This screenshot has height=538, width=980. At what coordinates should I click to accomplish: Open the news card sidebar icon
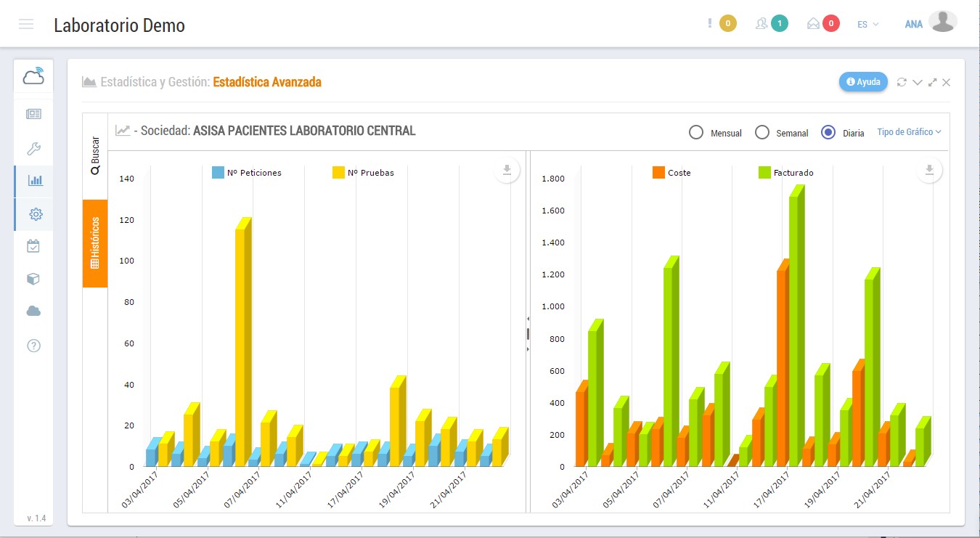tap(33, 114)
